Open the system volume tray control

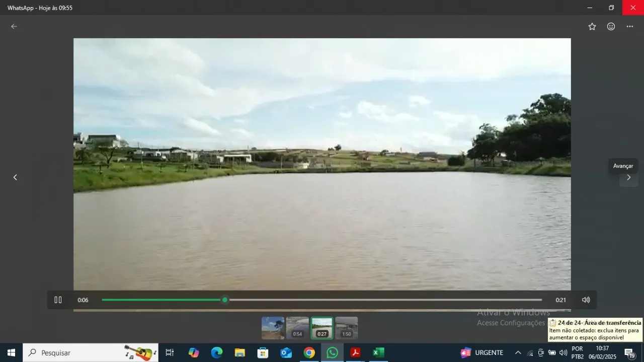coord(563,352)
